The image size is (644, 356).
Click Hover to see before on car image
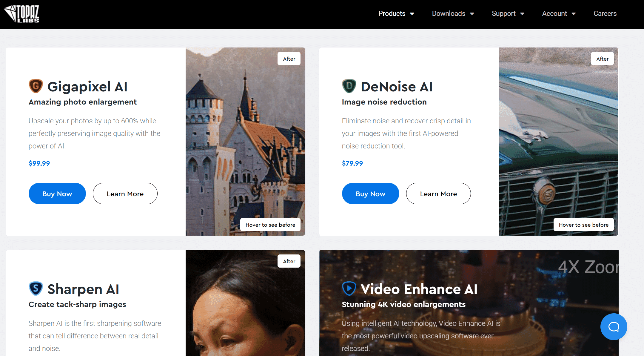point(584,225)
